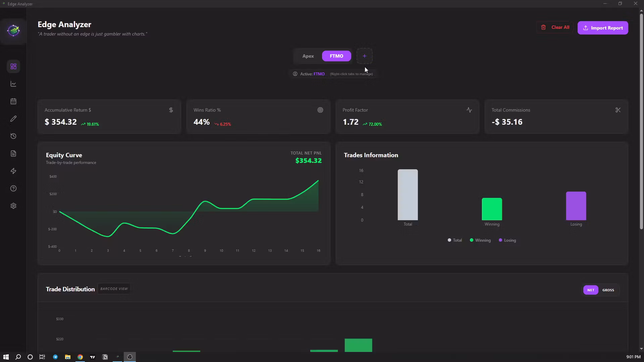The width and height of the screenshot is (644, 362).
Task: Add a new account tab with plus button
Action: 365,56
